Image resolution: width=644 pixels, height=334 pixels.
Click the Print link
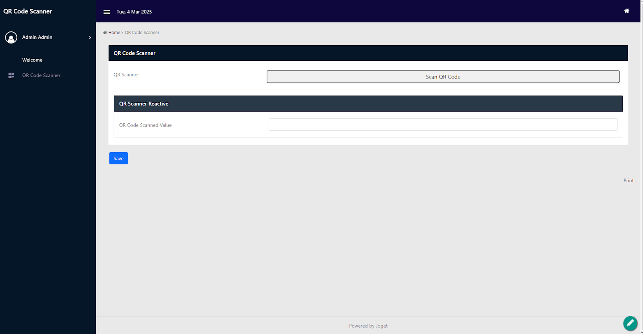(x=629, y=180)
